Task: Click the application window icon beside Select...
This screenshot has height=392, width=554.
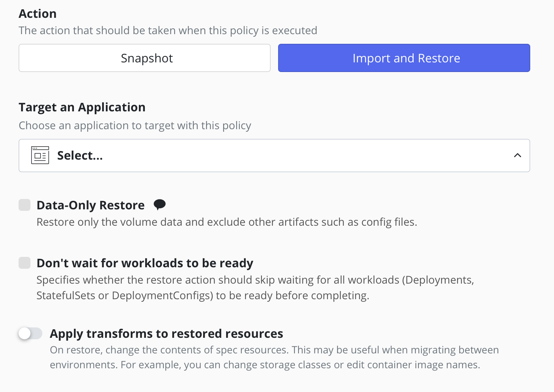Action: click(x=40, y=155)
